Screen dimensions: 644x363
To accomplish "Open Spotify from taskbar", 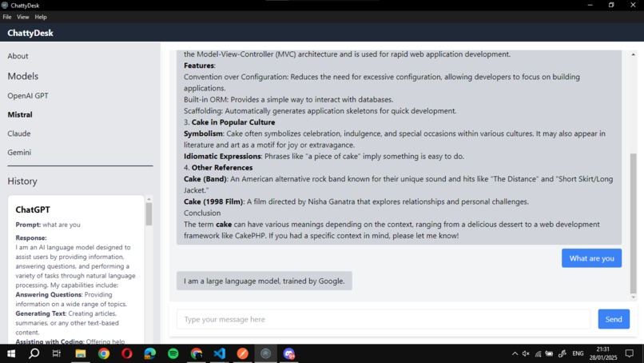I will [173, 353].
